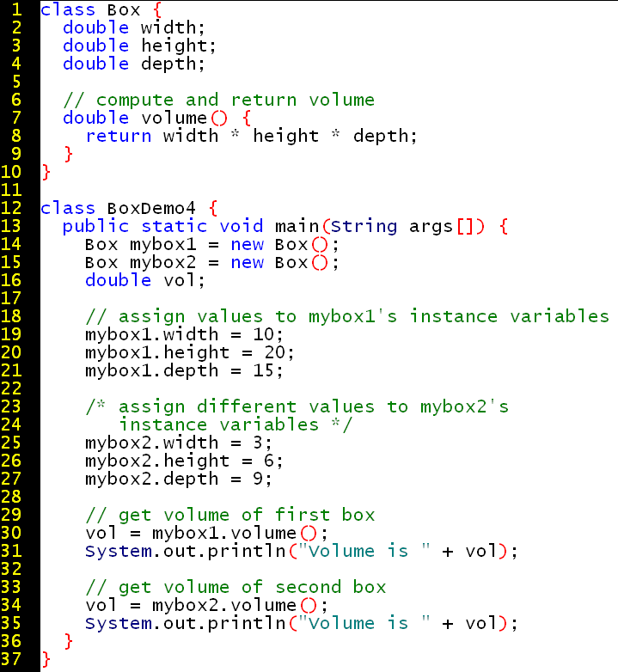Click 'mybox1.depth = 15;' assignment

[x=184, y=371]
